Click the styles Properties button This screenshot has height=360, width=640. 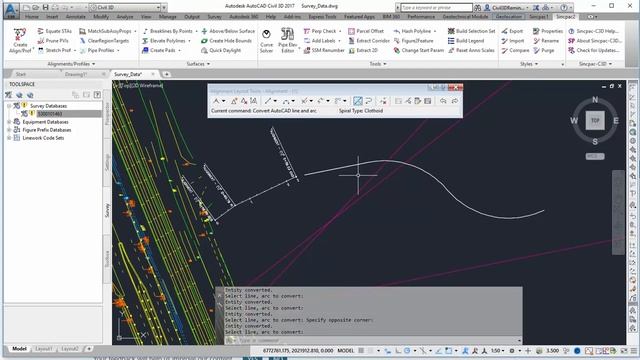click(548, 31)
